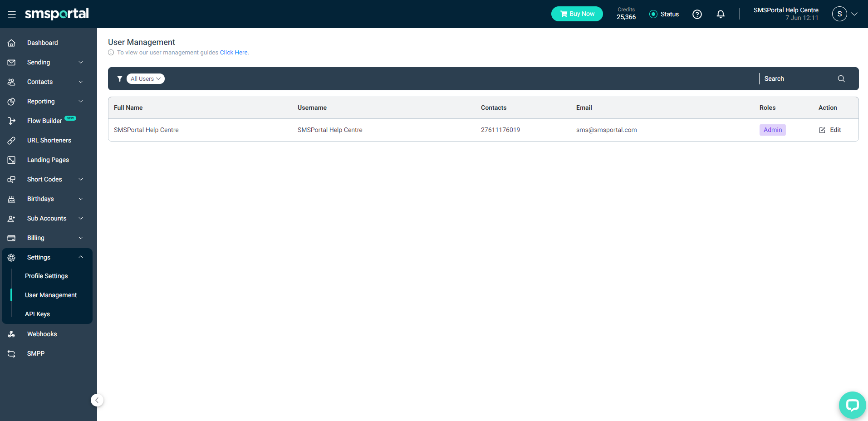Click the Short Codes icon
Image resolution: width=868 pixels, height=421 pixels.
pyautogui.click(x=11, y=180)
